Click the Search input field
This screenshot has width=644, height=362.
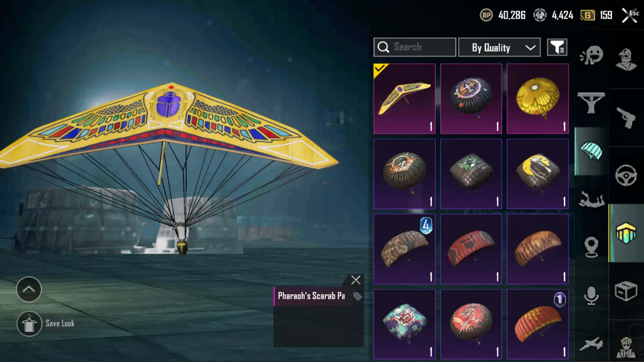click(x=415, y=47)
